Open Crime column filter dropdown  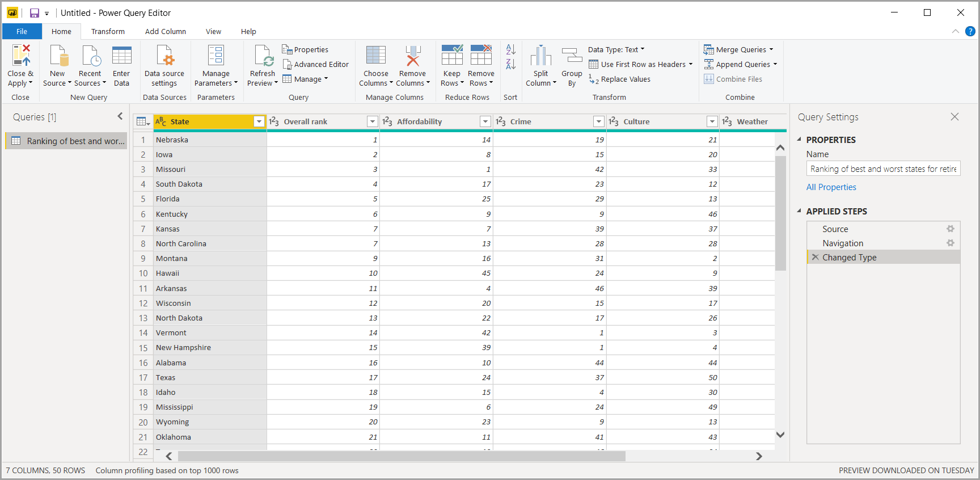click(x=599, y=121)
